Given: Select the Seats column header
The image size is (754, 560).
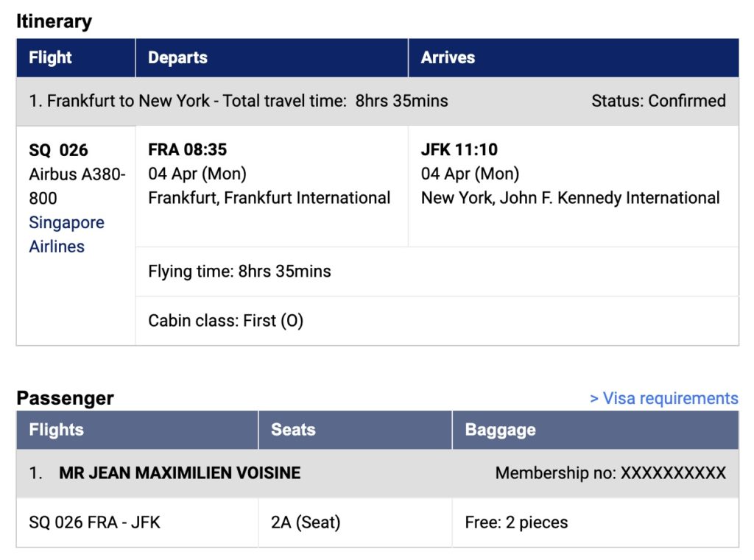Looking at the screenshot, I should (x=293, y=430).
